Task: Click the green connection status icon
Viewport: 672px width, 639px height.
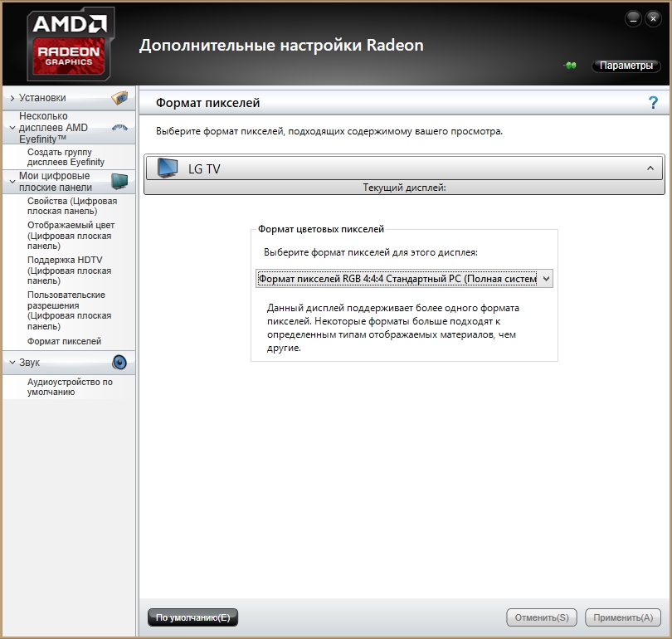Action: click(x=570, y=66)
